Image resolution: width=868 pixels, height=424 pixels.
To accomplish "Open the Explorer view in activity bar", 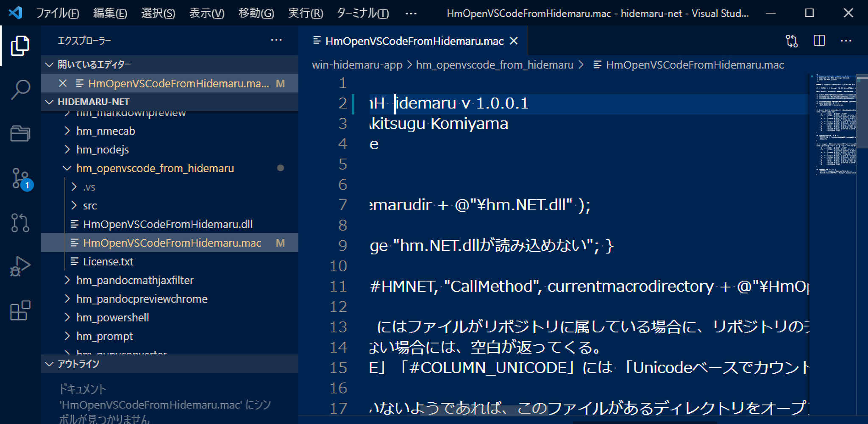I will point(20,45).
